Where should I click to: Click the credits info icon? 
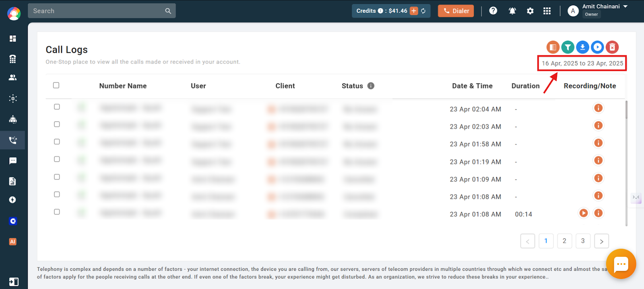pyautogui.click(x=380, y=11)
